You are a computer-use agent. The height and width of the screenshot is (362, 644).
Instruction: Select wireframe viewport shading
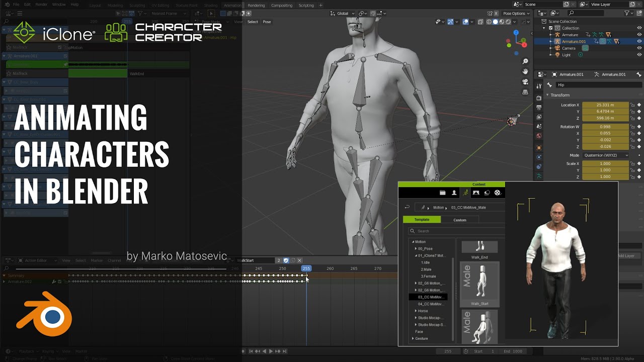click(489, 22)
